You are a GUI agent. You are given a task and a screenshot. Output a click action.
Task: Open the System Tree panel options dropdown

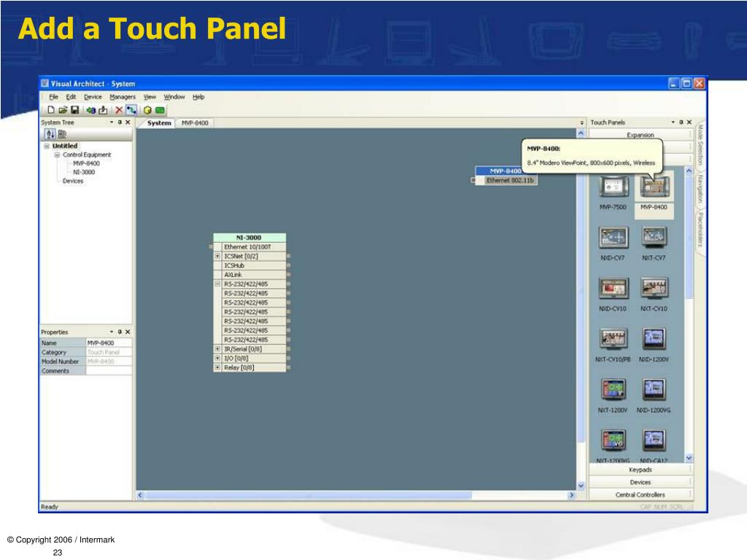click(112, 122)
